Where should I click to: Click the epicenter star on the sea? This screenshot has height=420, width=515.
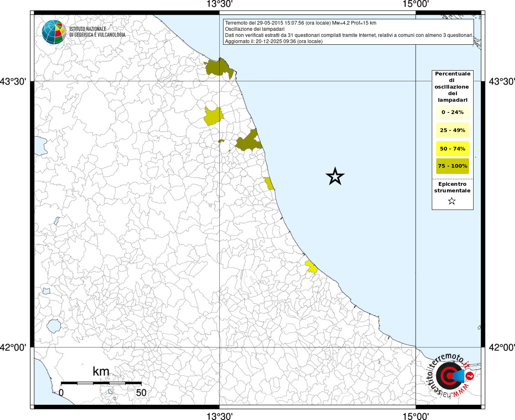335,176
